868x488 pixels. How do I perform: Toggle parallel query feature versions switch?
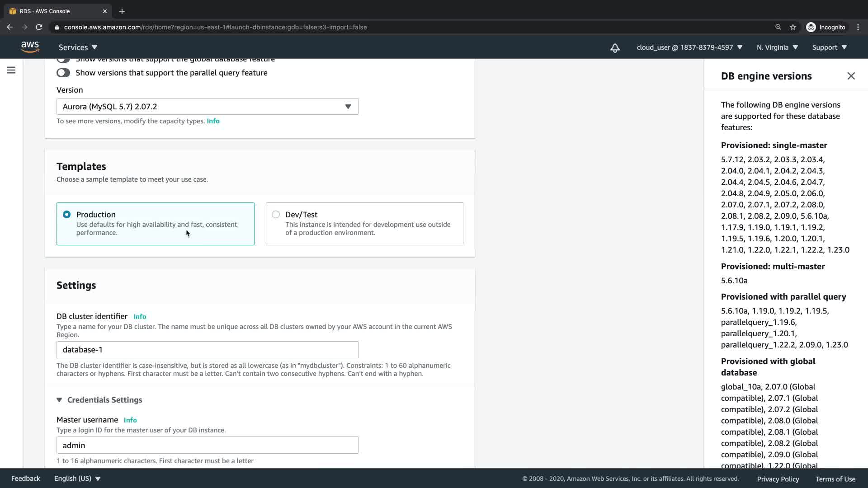tap(63, 73)
